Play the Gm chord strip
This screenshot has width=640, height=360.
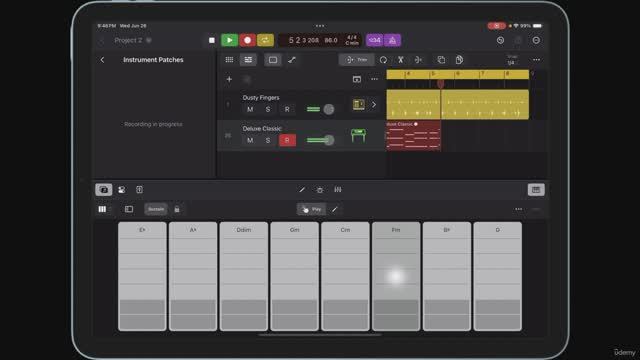(x=294, y=276)
